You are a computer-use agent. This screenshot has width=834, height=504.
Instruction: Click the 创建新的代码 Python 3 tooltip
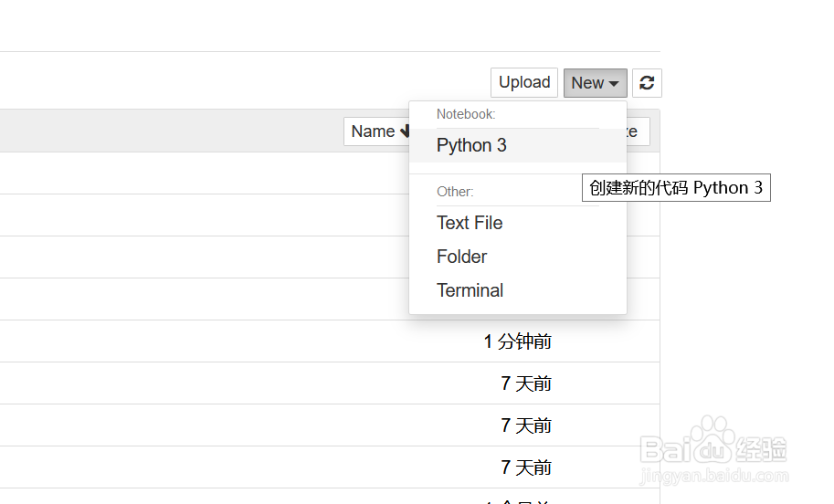pyautogui.click(x=676, y=188)
